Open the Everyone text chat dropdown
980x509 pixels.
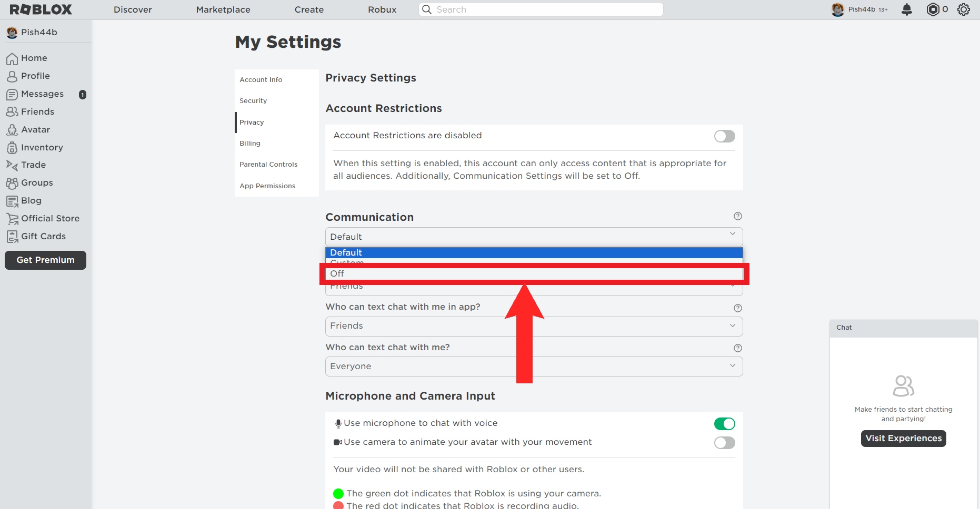(x=534, y=367)
